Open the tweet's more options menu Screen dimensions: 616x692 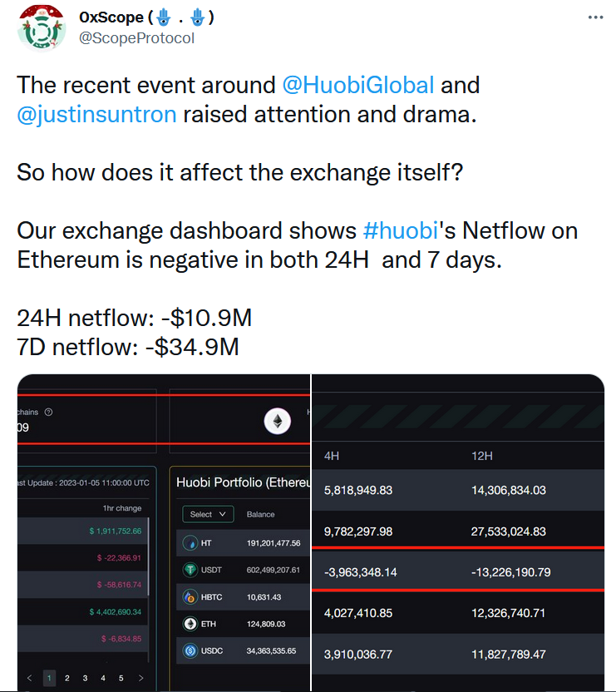coord(595,17)
